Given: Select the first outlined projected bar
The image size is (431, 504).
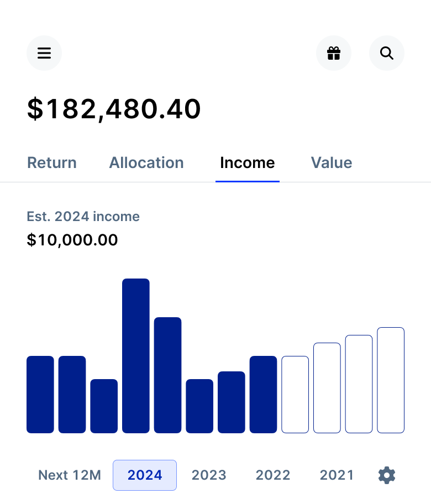Looking at the screenshot, I should 295,395.
